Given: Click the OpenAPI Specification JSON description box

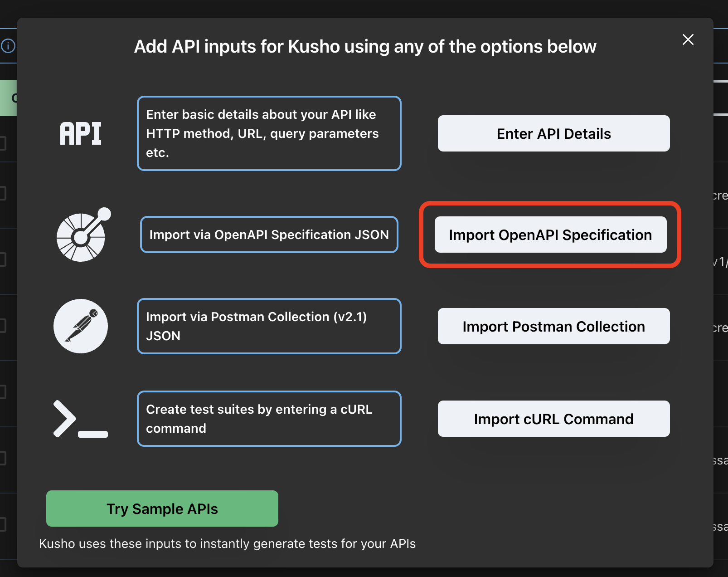Looking at the screenshot, I should 269,235.
